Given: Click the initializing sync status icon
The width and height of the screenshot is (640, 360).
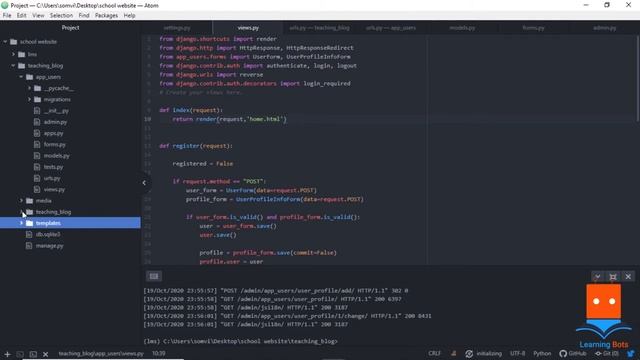Looking at the screenshot, I should (469, 354).
